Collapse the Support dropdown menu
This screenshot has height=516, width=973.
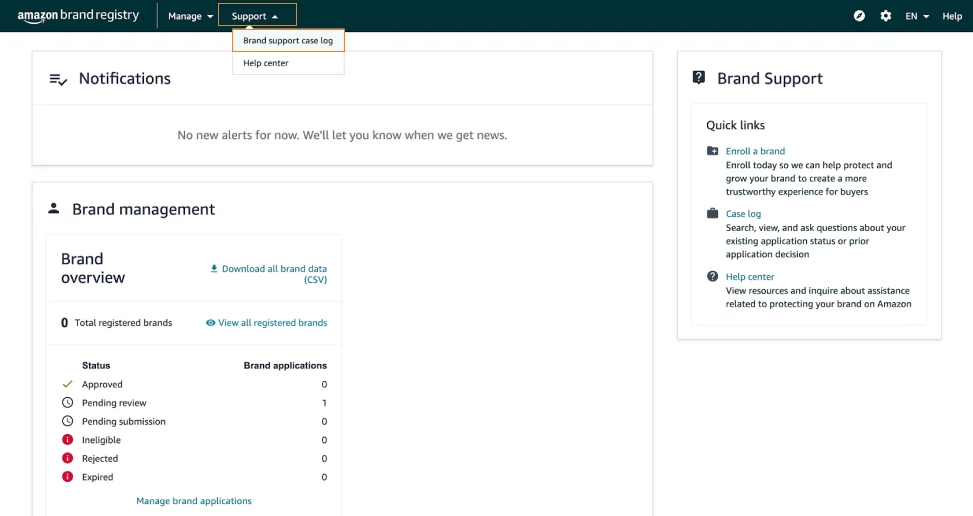(x=258, y=16)
